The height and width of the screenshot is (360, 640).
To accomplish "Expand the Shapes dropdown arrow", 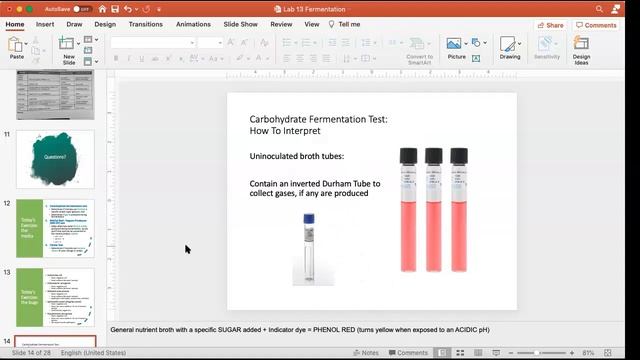I will pyautogui.click(x=485, y=42).
